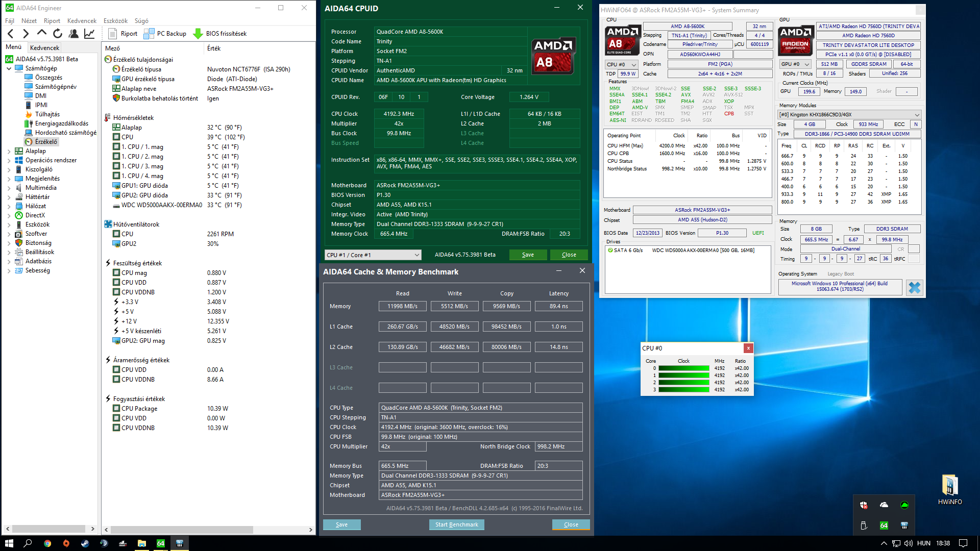Screen dimensions: 980x551
Task: Open the Eszközök menu in the menu bar
Action: [x=115, y=21]
